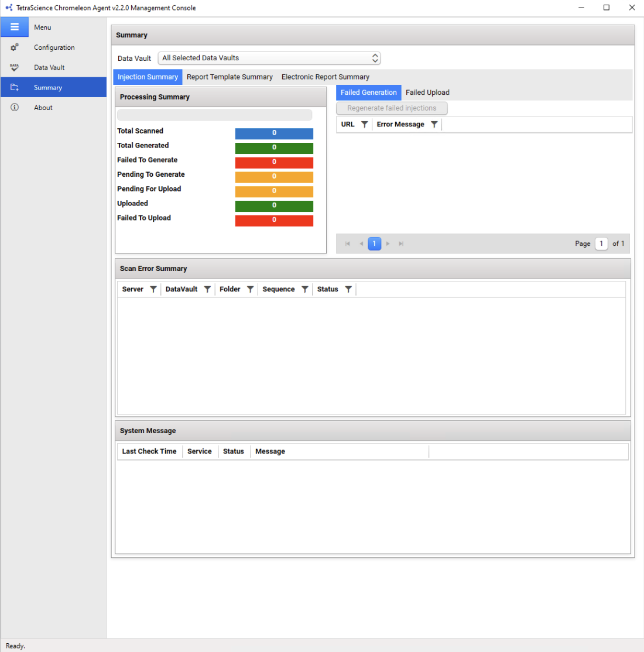
Task: Toggle the hamburger Menu icon
Action: pos(15,27)
